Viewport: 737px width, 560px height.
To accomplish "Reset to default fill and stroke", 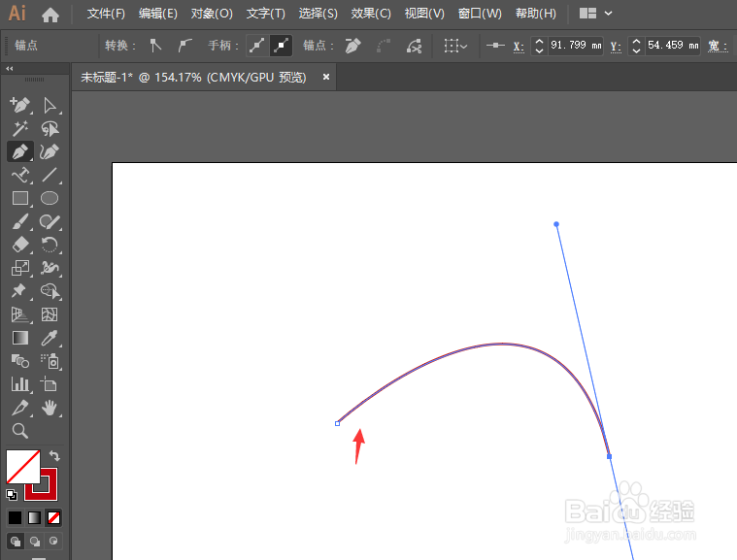I will coord(12,494).
